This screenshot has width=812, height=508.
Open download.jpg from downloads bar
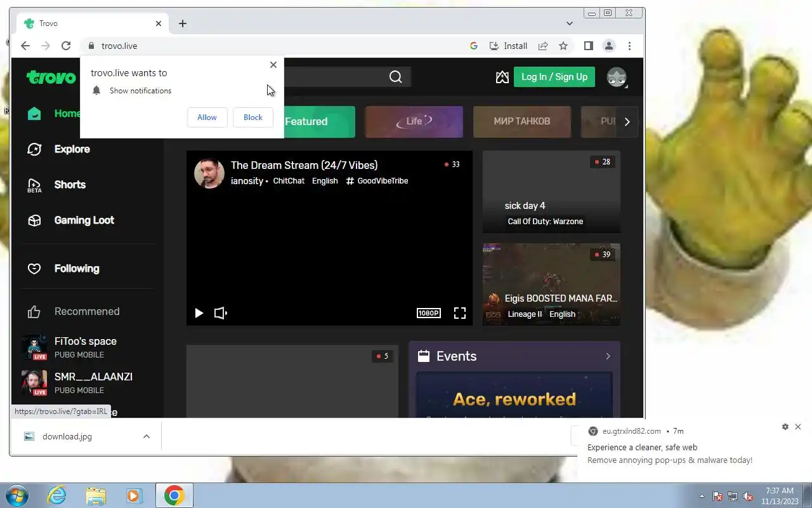(67, 436)
